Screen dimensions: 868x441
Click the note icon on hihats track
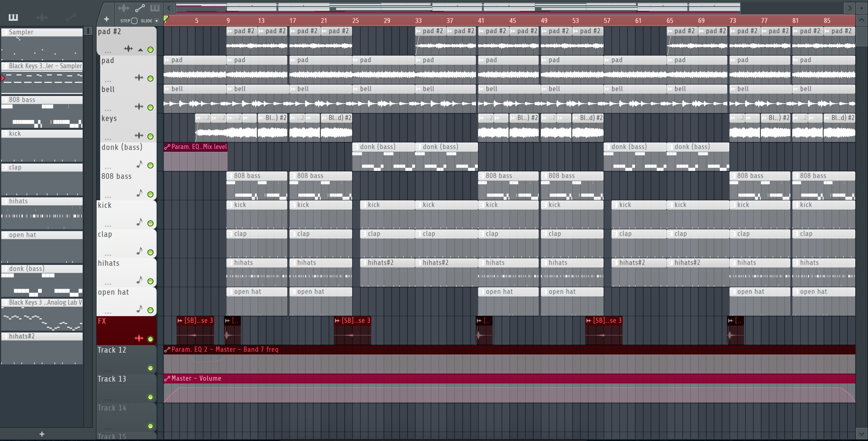[x=139, y=280]
